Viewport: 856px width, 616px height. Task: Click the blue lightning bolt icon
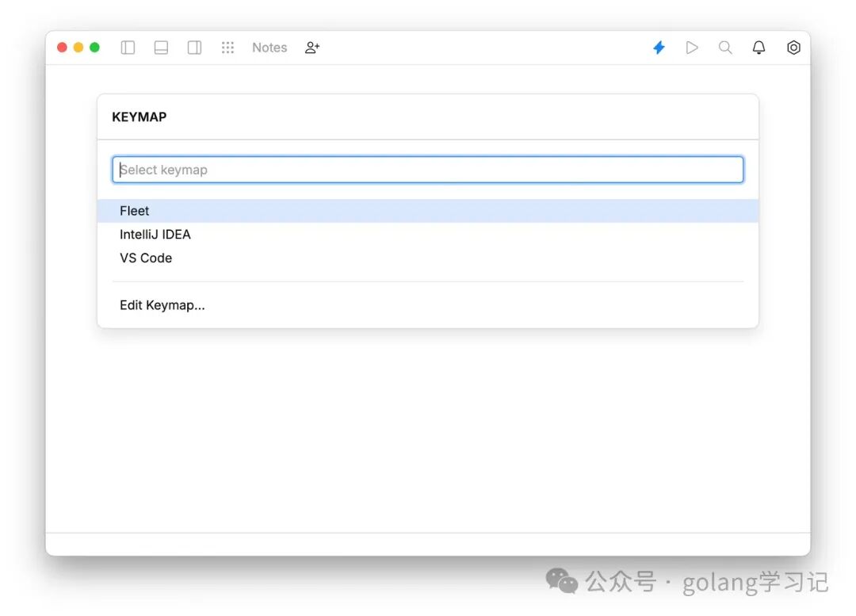(659, 48)
